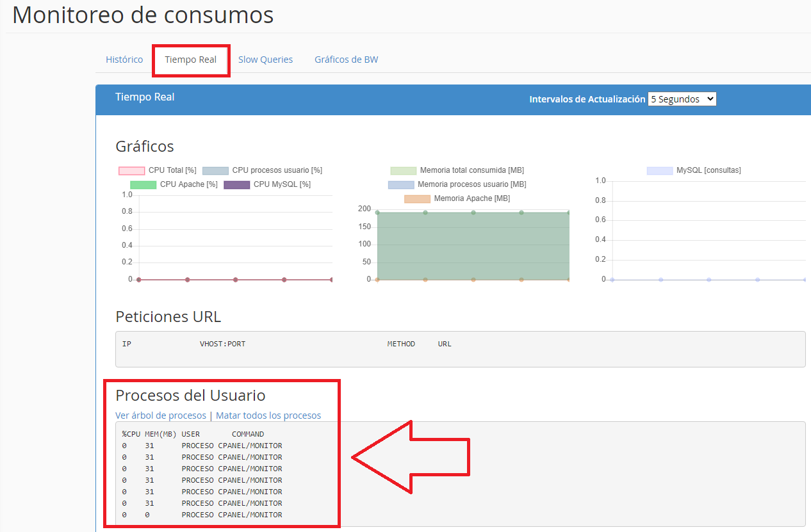Select the Slow Queries tab

265,60
